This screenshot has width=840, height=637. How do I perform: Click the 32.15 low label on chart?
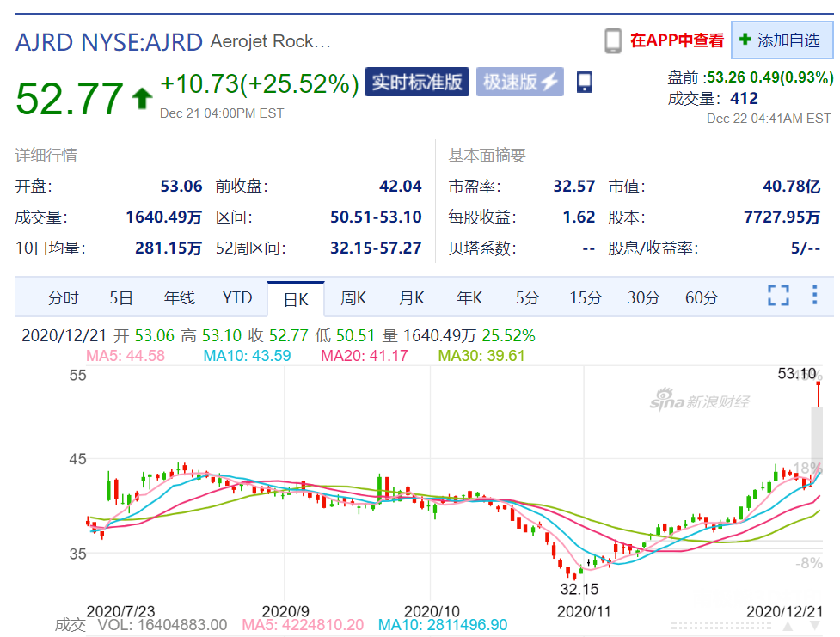coord(579,590)
